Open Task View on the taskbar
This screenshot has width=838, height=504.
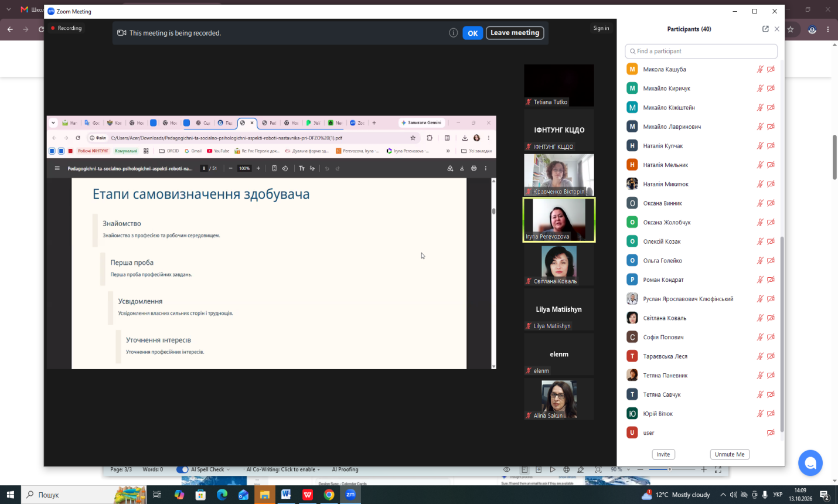(157, 495)
